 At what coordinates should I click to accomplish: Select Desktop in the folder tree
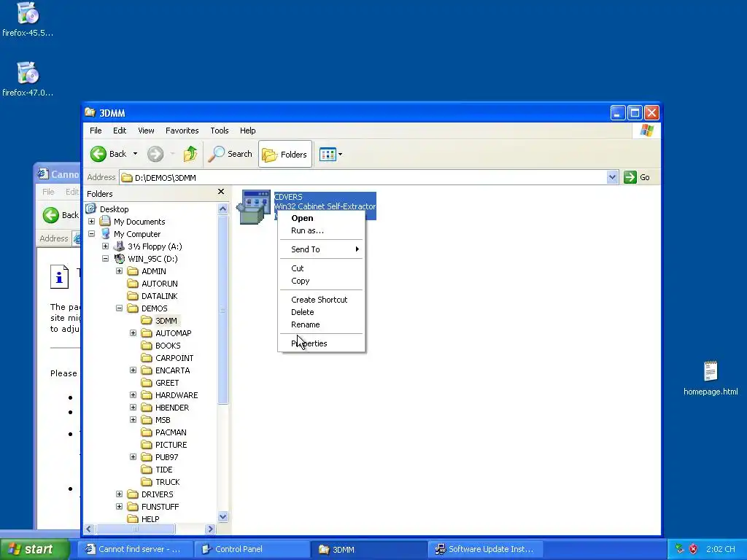click(114, 209)
